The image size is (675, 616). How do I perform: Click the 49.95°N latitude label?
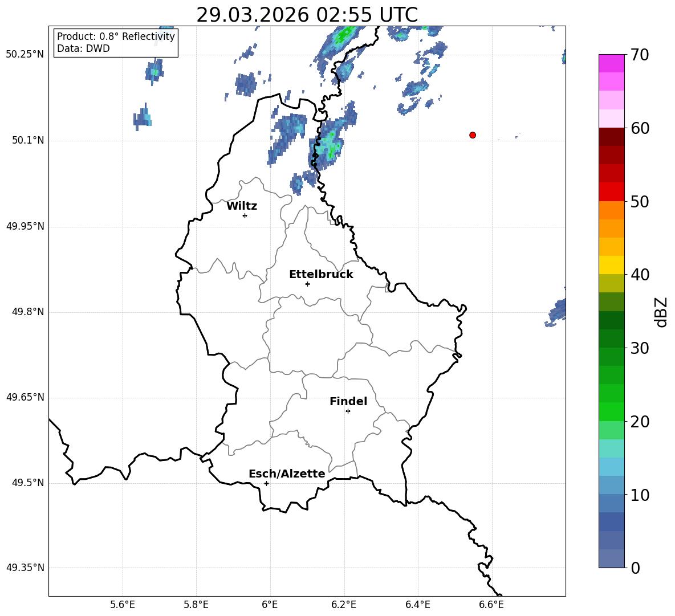click(25, 226)
